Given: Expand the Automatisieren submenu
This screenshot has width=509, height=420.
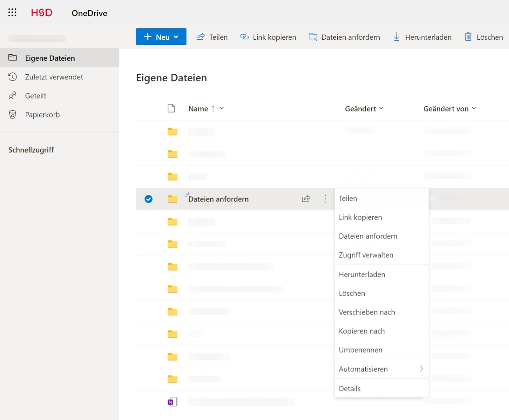Looking at the screenshot, I should pyautogui.click(x=381, y=369).
